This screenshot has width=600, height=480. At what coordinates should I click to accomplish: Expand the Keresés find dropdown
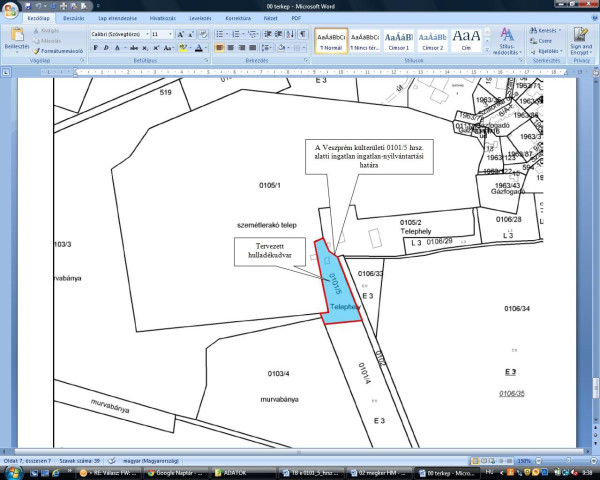[560, 31]
